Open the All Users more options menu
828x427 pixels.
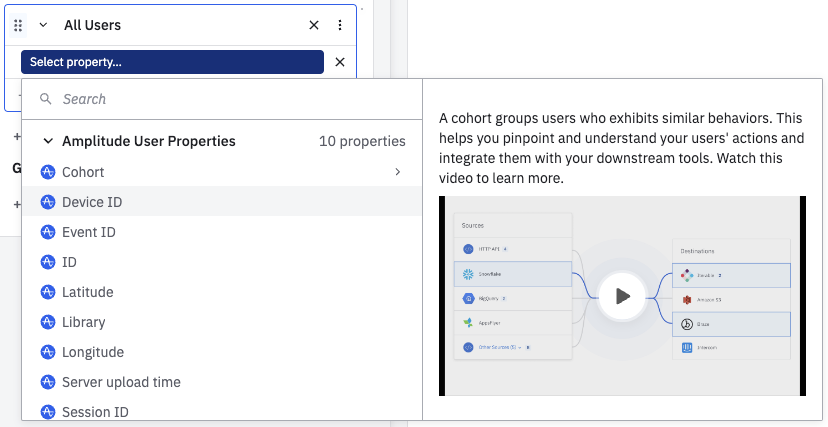340,25
